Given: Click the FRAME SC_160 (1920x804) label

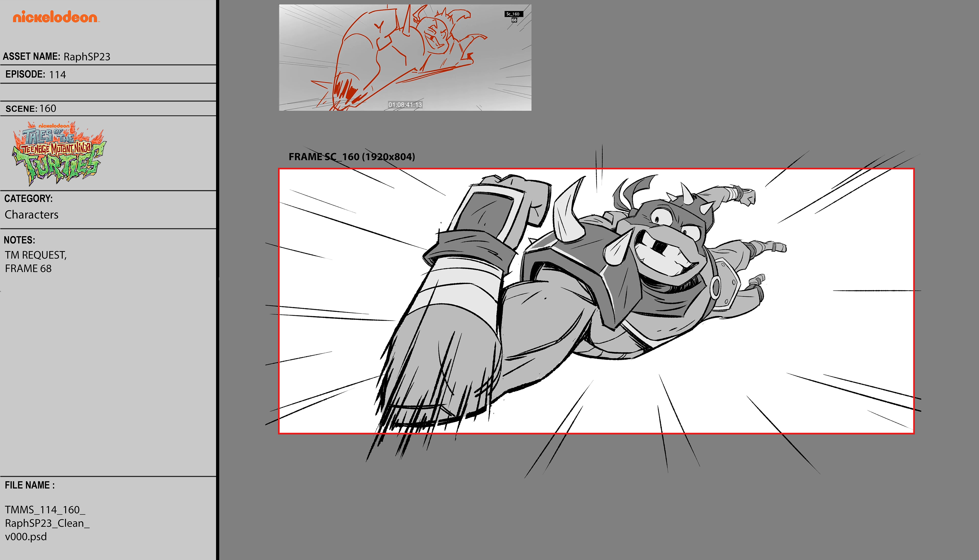Looking at the screenshot, I should click(352, 157).
